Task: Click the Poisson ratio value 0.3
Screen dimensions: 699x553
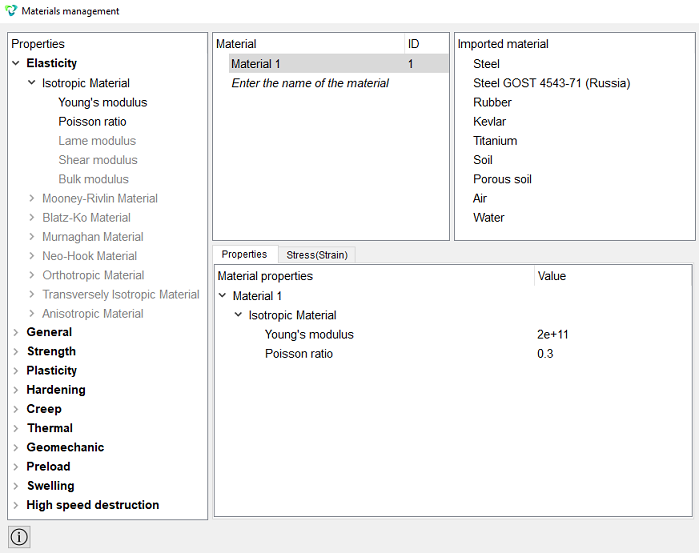Action: coord(545,354)
